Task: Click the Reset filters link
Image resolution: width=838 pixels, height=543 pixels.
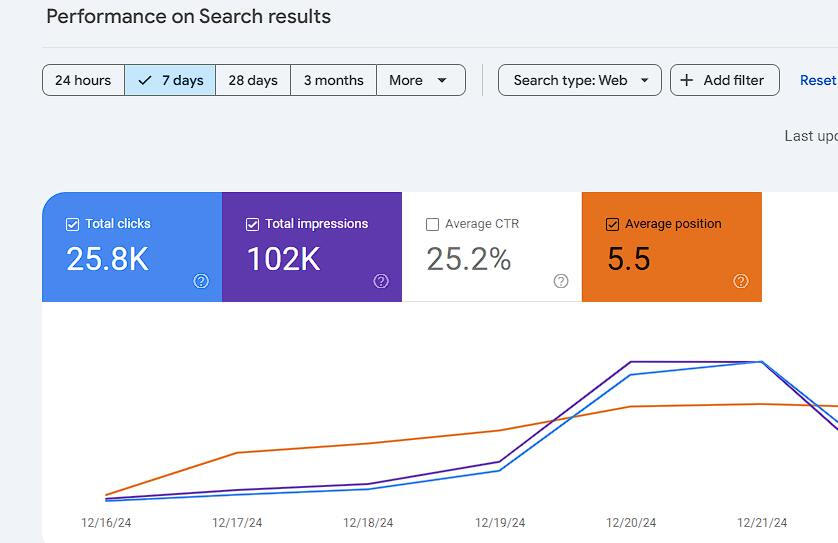Action: [819, 80]
